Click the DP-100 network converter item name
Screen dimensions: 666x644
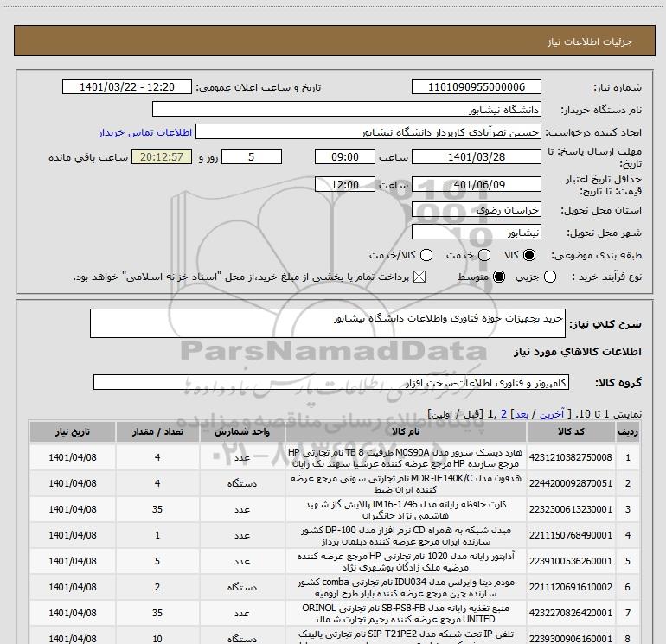(406, 535)
